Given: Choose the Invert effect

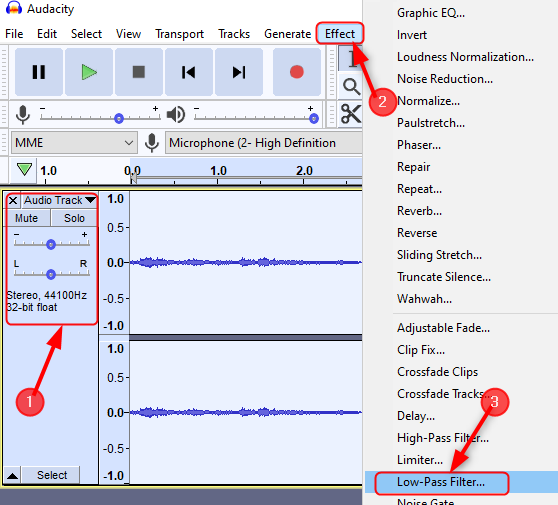Looking at the screenshot, I should point(412,35).
